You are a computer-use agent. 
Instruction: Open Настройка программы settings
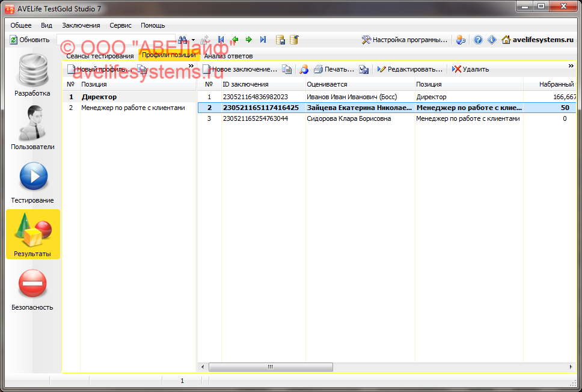pyautogui.click(x=405, y=40)
